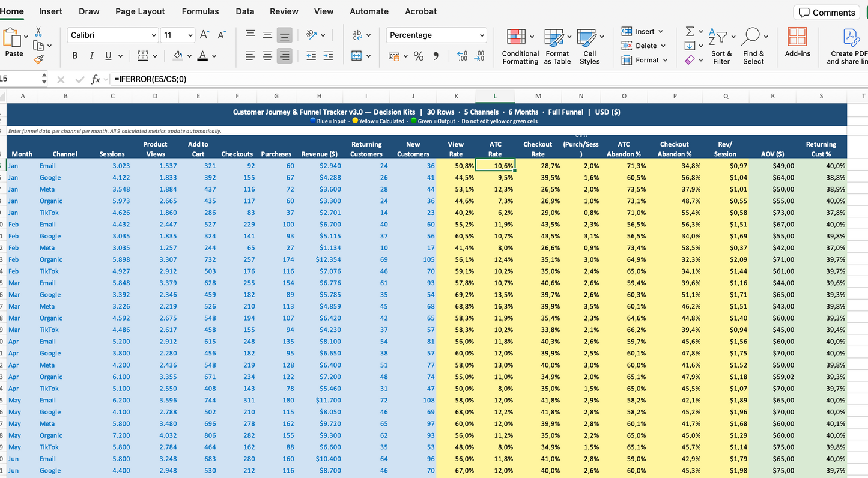Click decrease indent icon
This screenshot has width=868, height=478.
tap(311, 56)
